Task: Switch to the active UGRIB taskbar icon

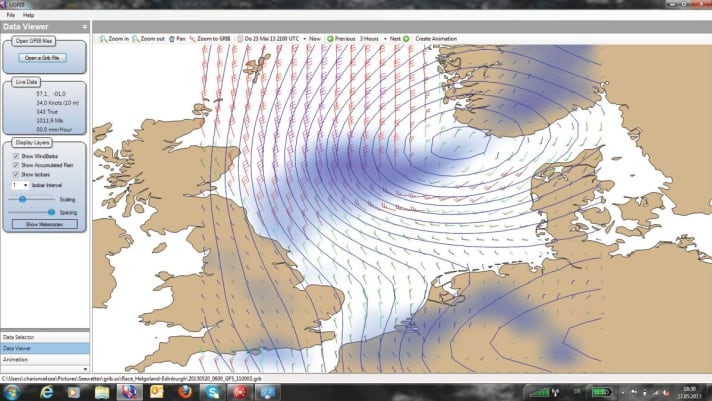Action: coord(129,392)
